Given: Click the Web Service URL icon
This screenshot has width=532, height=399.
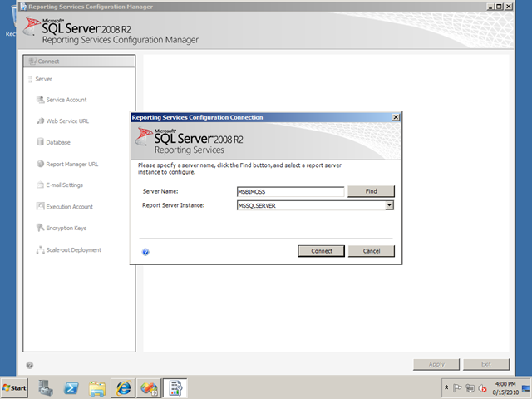Looking at the screenshot, I should pos(41,121).
